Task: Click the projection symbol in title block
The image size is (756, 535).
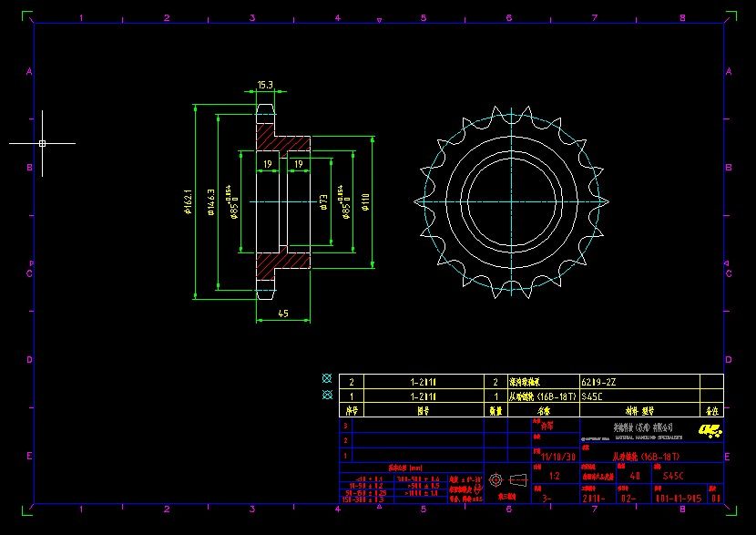Action: click(x=507, y=480)
